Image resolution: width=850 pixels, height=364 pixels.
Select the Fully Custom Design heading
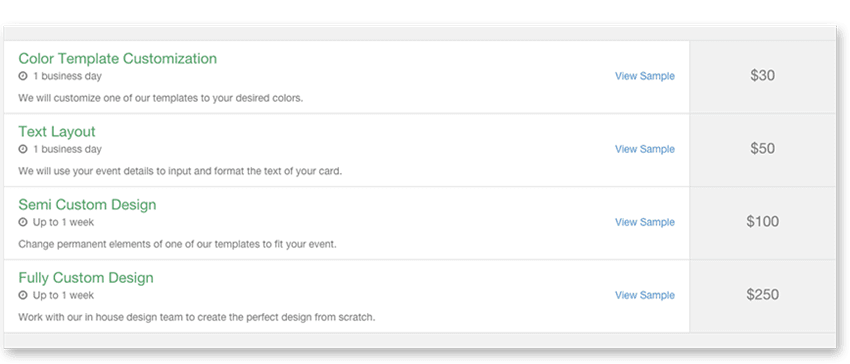[x=86, y=278]
